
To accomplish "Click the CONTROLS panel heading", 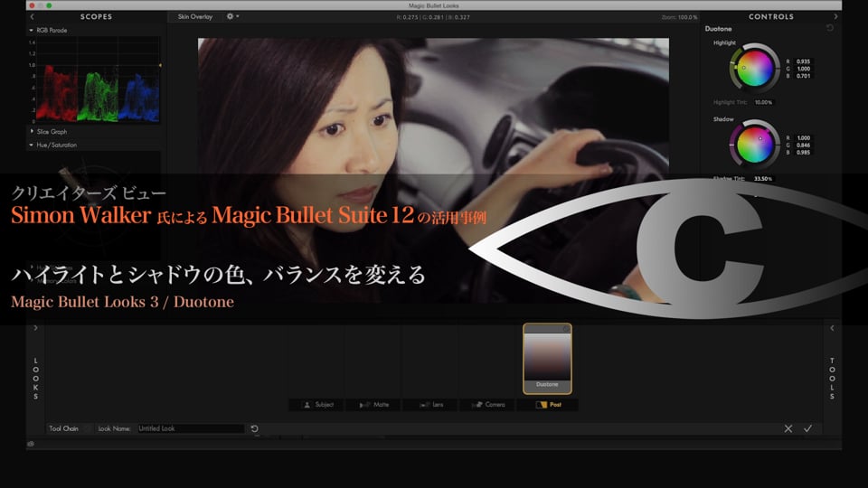I will pos(771,16).
